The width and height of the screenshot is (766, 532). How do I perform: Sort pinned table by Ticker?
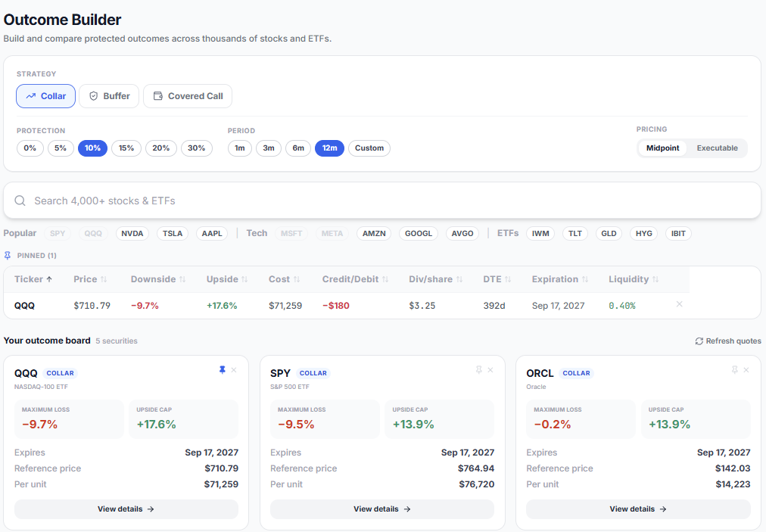point(33,279)
